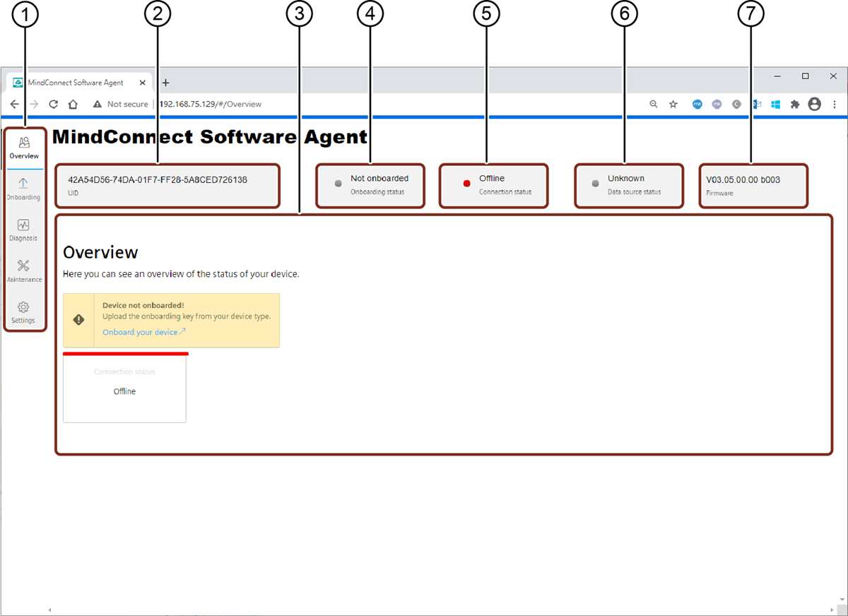Go to browser Home page icon

pyautogui.click(x=73, y=104)
